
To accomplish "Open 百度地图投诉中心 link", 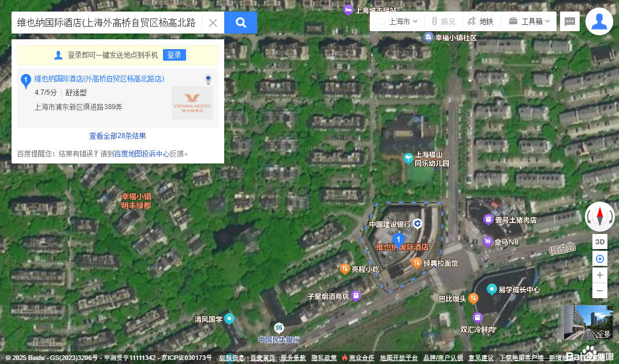I will [142, 154].
